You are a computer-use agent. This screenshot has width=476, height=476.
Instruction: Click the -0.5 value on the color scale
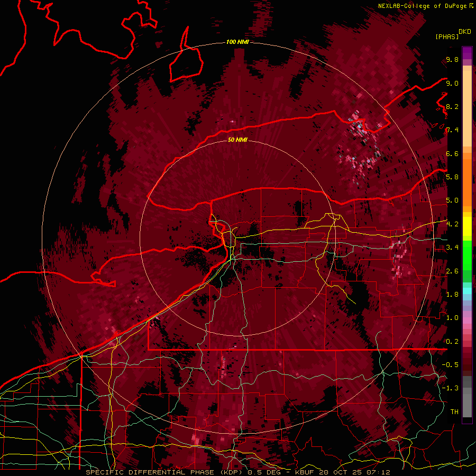tap(450, 364)
